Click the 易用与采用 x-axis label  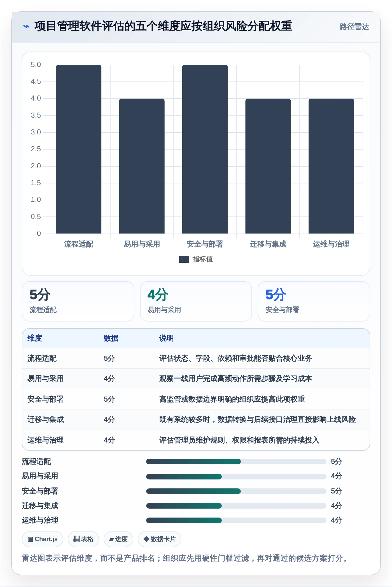click(142, 244)
